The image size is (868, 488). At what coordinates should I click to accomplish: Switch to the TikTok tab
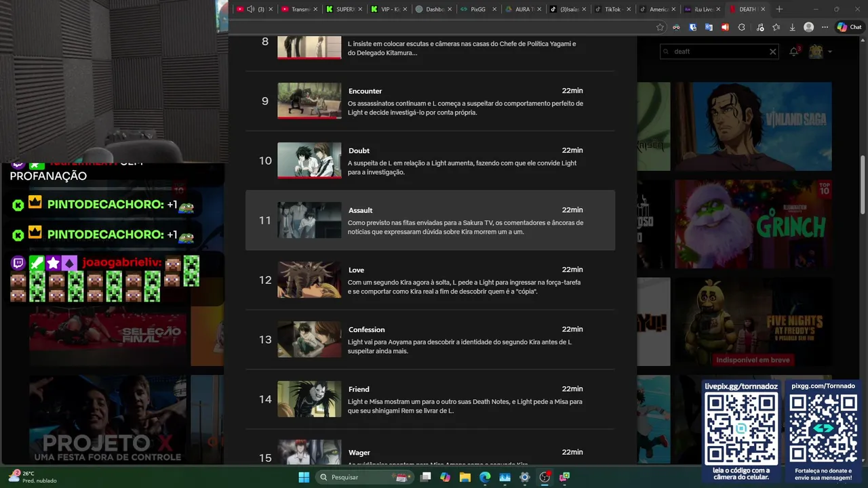613,9
